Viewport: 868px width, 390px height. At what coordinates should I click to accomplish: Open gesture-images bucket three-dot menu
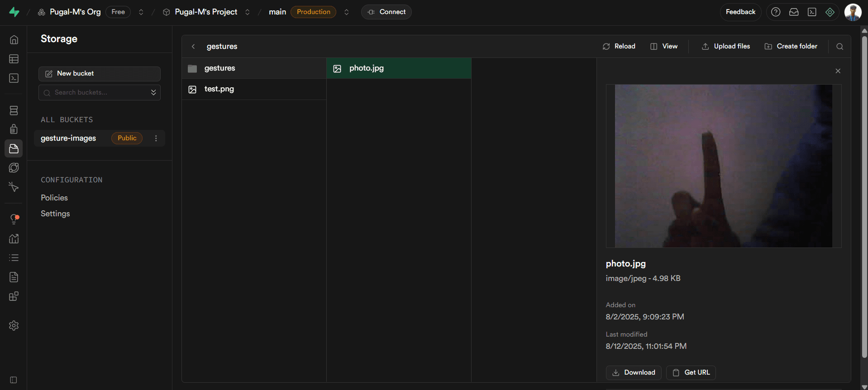[156, 138]
